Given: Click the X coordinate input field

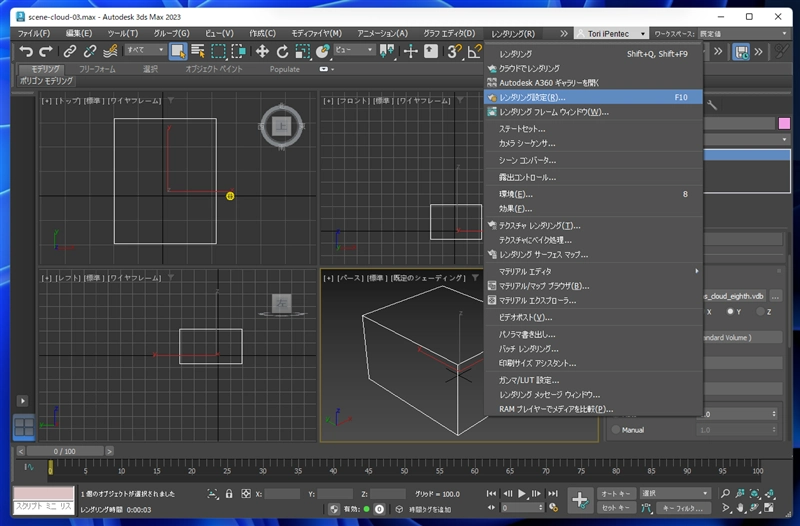Looking at the screenshot, I should pyautogui.click(x=282, y=494).
